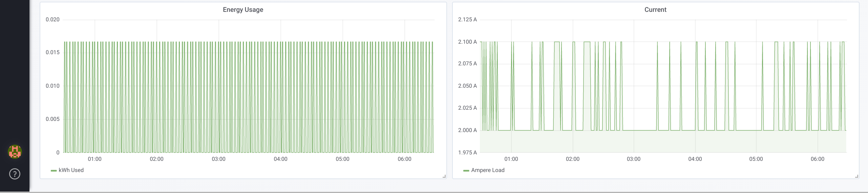Click the 2.000 A y-axis label
This screenshot has width=868, height=193.
coord(467,130)
